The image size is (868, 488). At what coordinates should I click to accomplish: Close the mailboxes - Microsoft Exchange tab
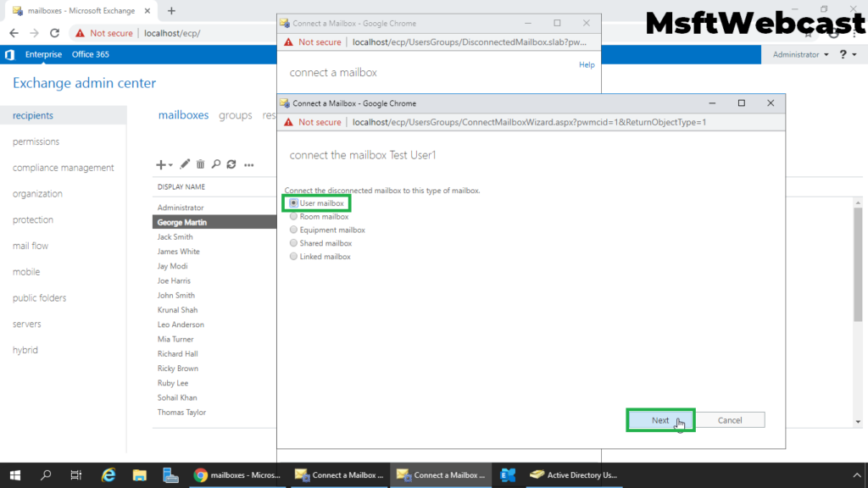[x=147, y=10]
